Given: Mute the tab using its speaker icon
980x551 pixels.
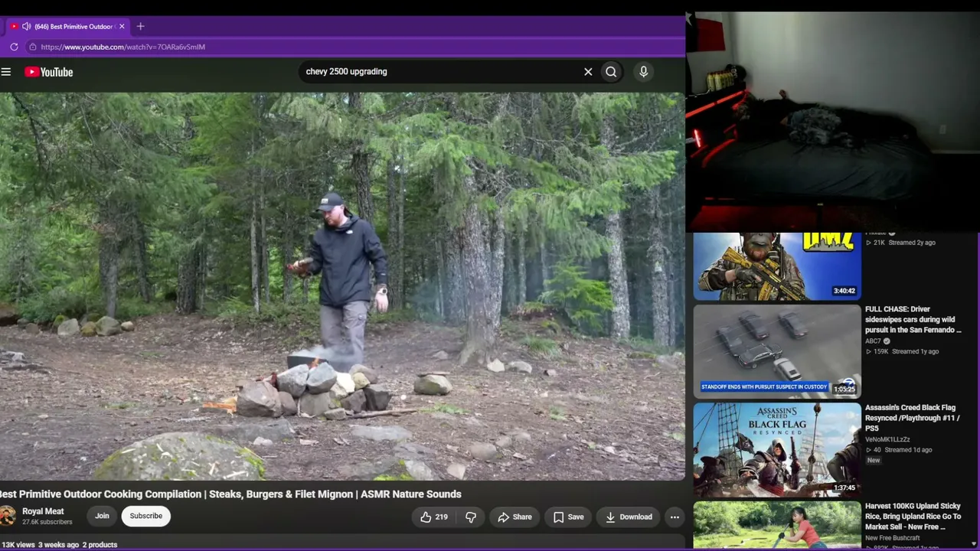Looking at the screenshot, I should pos(26,27).
